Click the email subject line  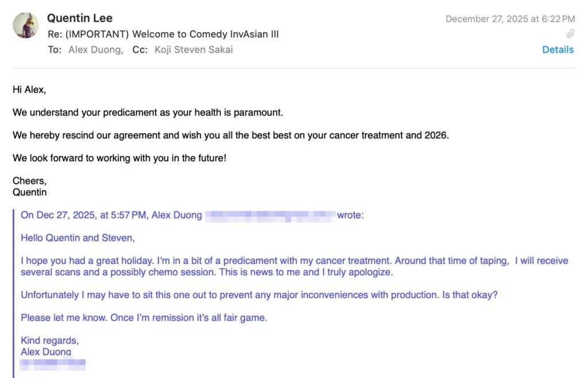(x=164, y=34)
